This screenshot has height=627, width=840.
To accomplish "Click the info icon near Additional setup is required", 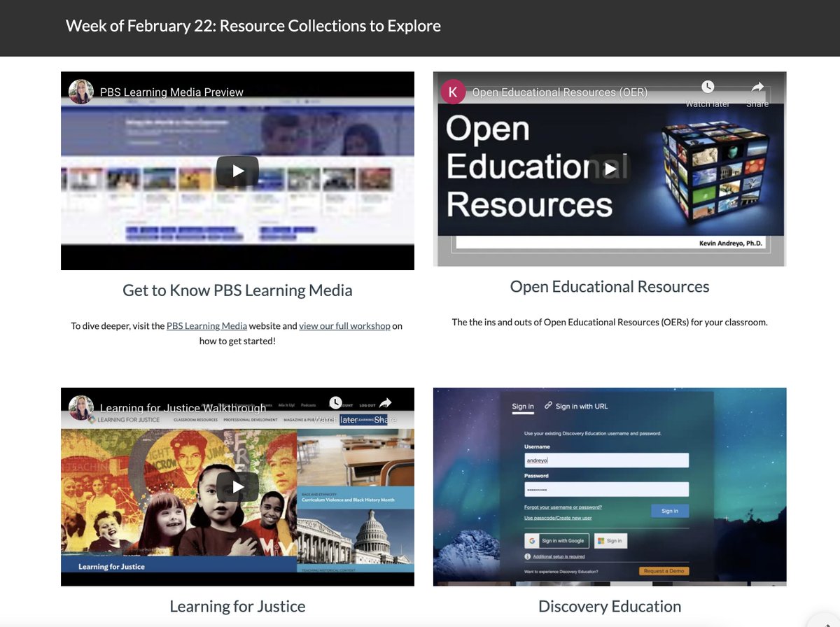I will pyautogui.click(x=527, y=557).
